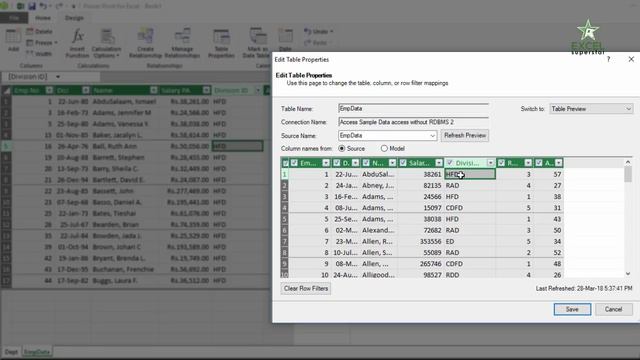Click the Manage Relationships icon

click(x=182, y=43)
